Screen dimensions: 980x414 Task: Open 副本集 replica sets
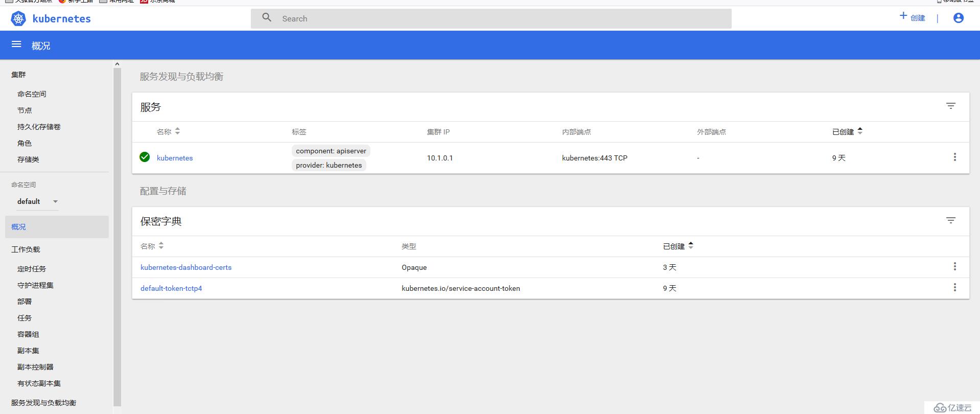tap(28, 351)
